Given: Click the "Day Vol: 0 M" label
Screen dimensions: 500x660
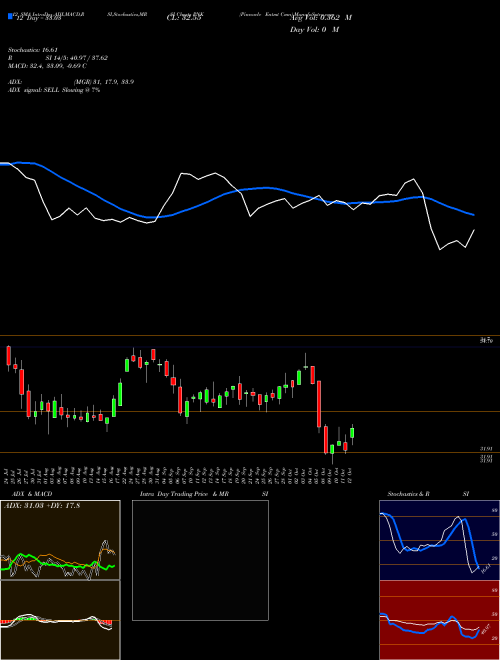Looking at the screenshot, I should coord(314,30).
